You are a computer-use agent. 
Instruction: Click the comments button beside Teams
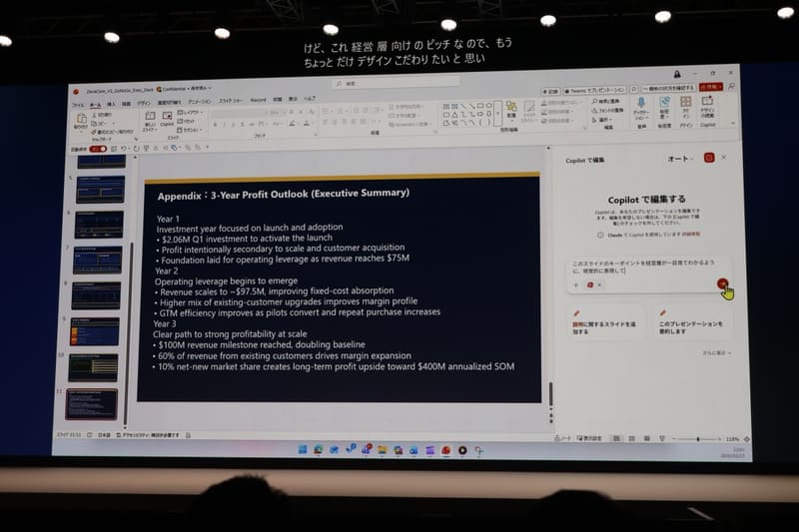point(633,89)
